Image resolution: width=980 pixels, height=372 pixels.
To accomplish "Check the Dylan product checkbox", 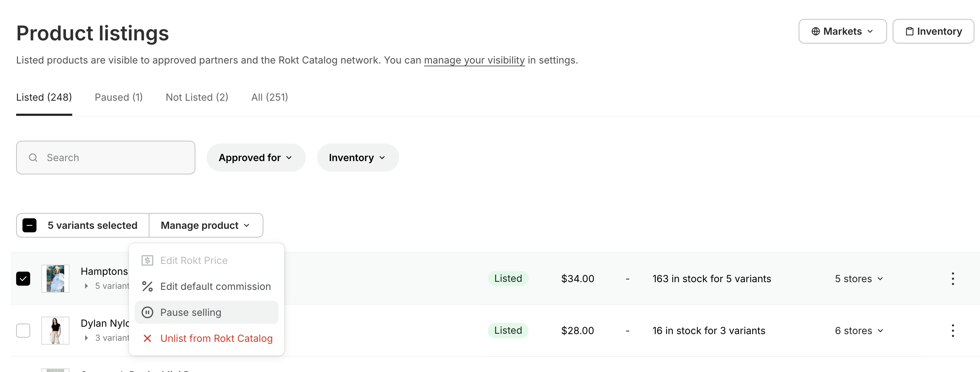I will click(23, 331).
